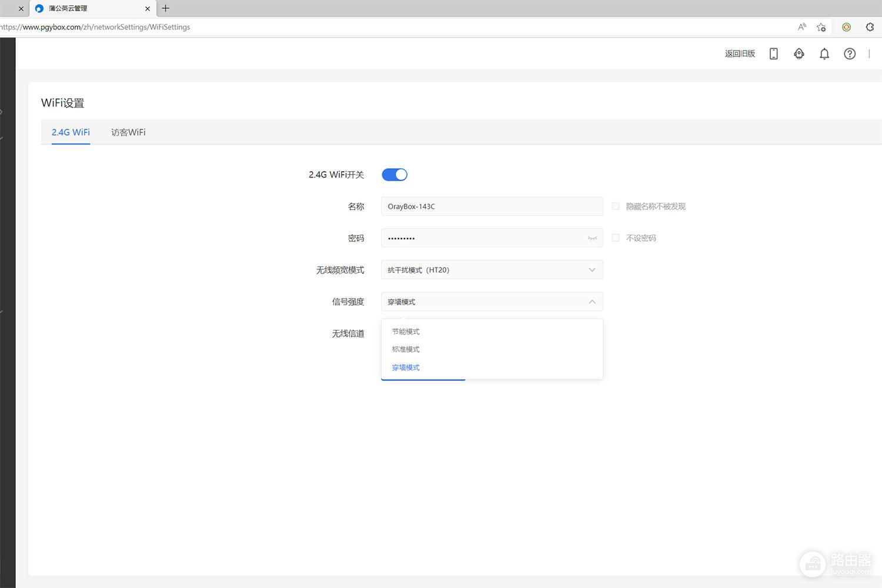Select 标准模式 option

coord(492,349)
